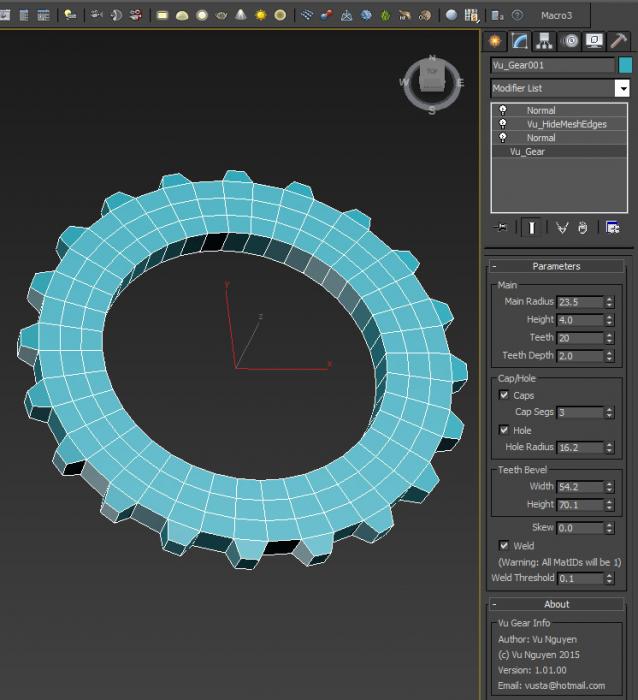Open the Create command panel tab
Image resolution: width=638 pixels, height=700 pixels.
click(x=494, y=41)
